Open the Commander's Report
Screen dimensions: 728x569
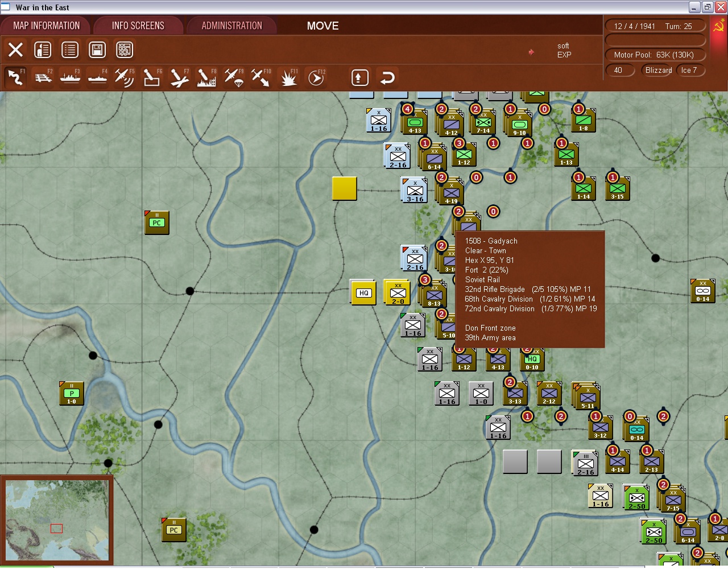pyautogui.click(x=43, y=50)
